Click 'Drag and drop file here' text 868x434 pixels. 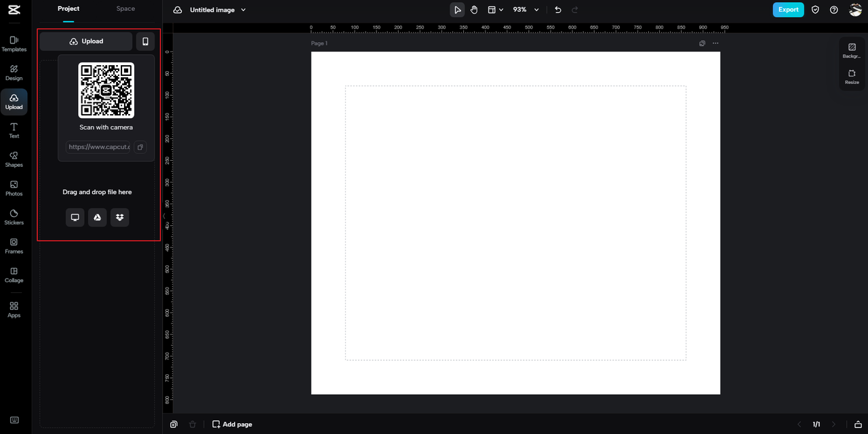[x=98, y=193]
